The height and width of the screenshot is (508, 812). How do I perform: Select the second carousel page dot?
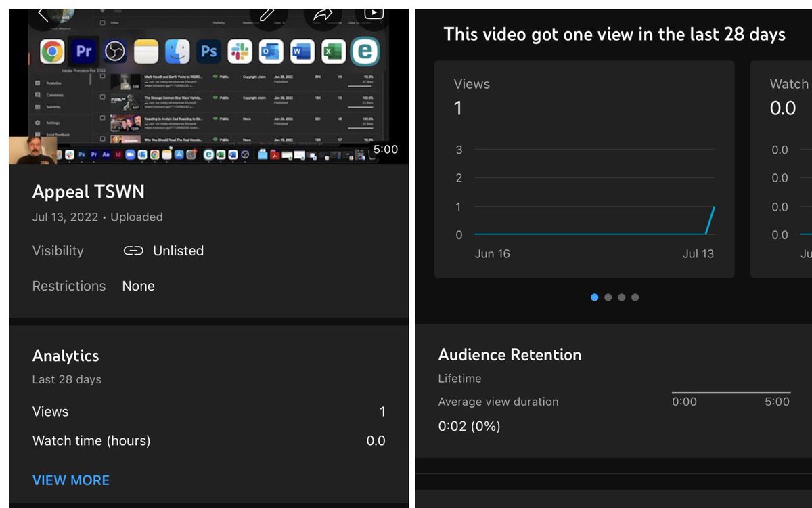(x=608, y=297)
